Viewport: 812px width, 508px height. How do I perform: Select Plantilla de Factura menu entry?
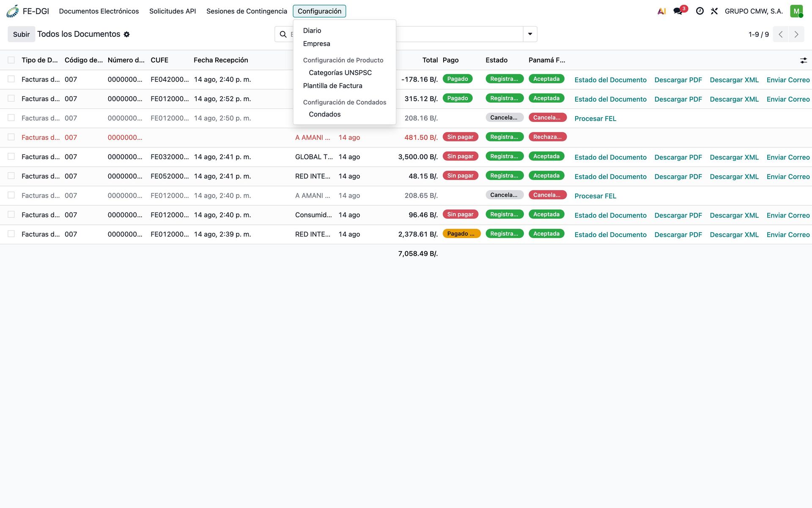coord(333,86)
